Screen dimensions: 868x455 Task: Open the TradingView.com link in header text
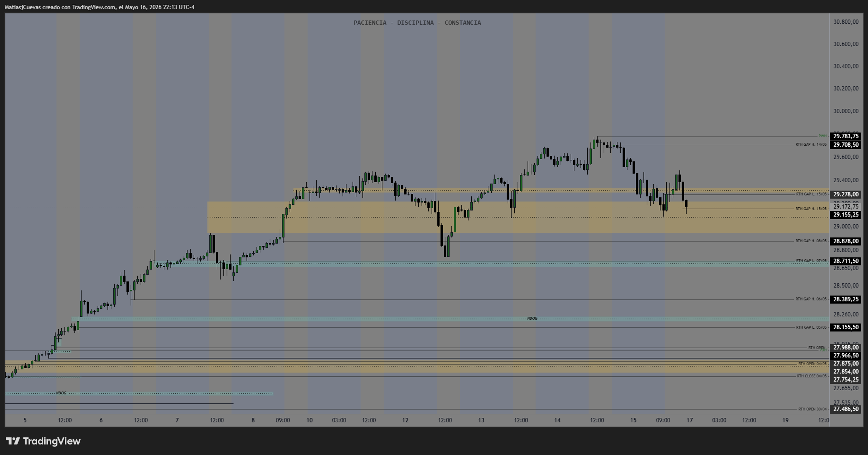coord(94,7)
